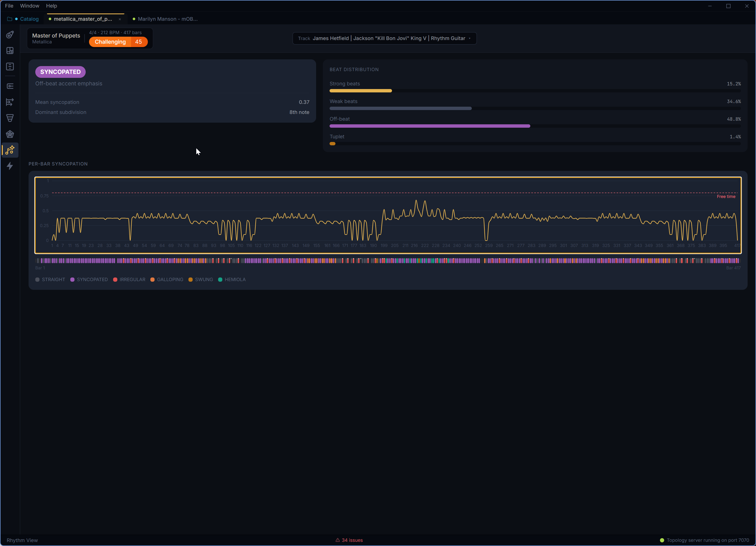Open the dashboard grid panel icon
The image size is (756, 546).
pos(10,50)
